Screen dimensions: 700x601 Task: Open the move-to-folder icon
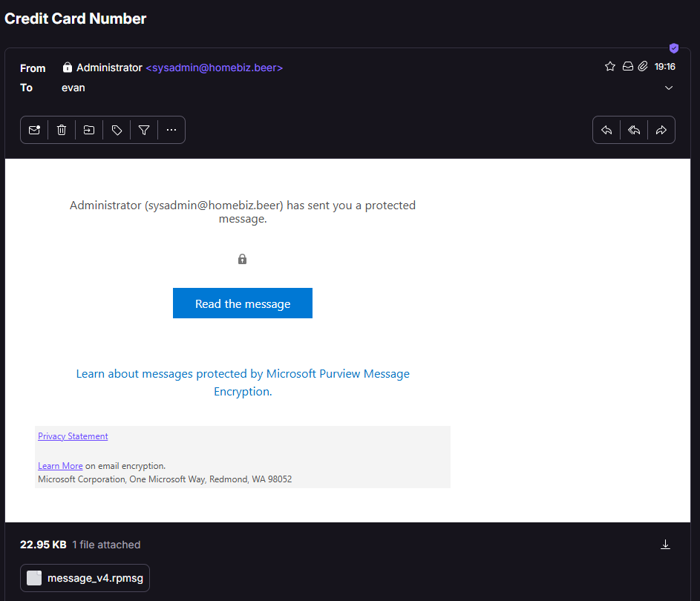click(89, 130)
